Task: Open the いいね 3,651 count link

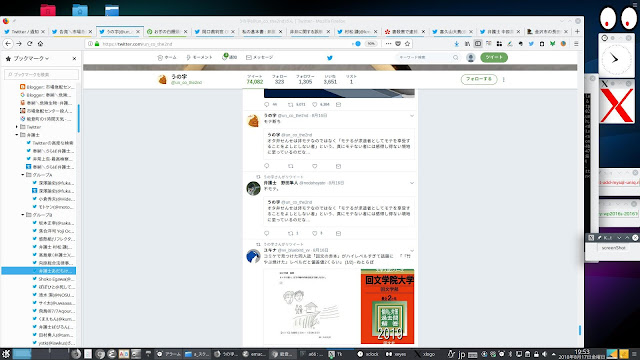Action: point(330,79)
